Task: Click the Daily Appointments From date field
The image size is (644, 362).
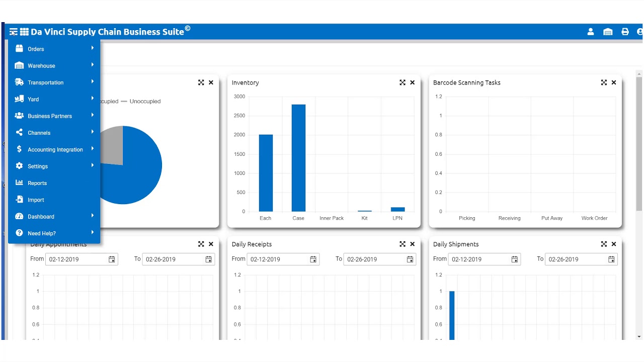Action: tap(82, 259)
